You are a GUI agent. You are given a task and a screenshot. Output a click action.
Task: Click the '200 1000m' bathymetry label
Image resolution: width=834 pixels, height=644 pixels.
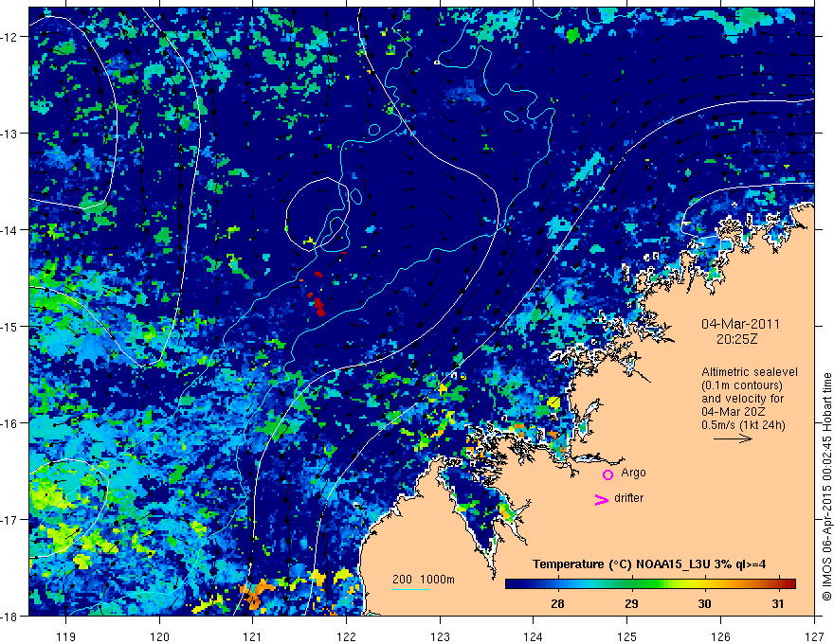point(424,580)
